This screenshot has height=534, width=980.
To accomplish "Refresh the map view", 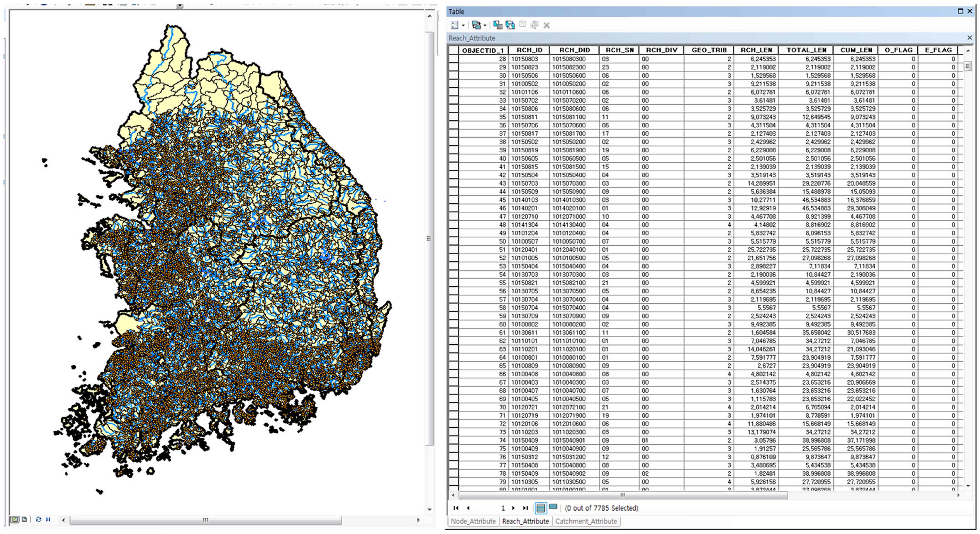I will [38, 519].
